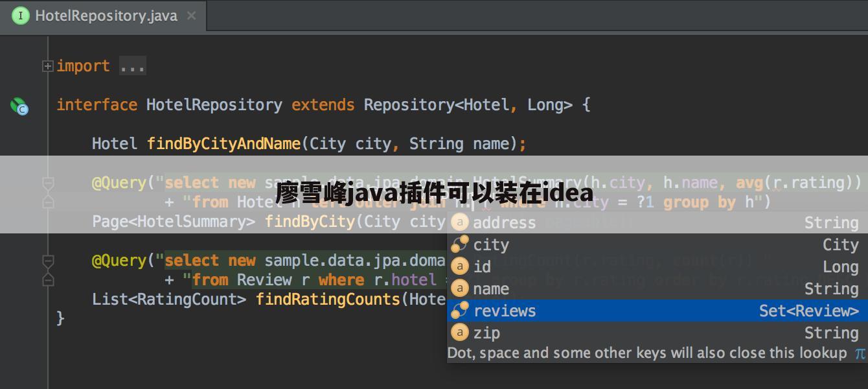Image resolution: width=868 pixels, height=389 pixels.
Task: Click the field icon beside the zip entry
Action: pos(459,333)
